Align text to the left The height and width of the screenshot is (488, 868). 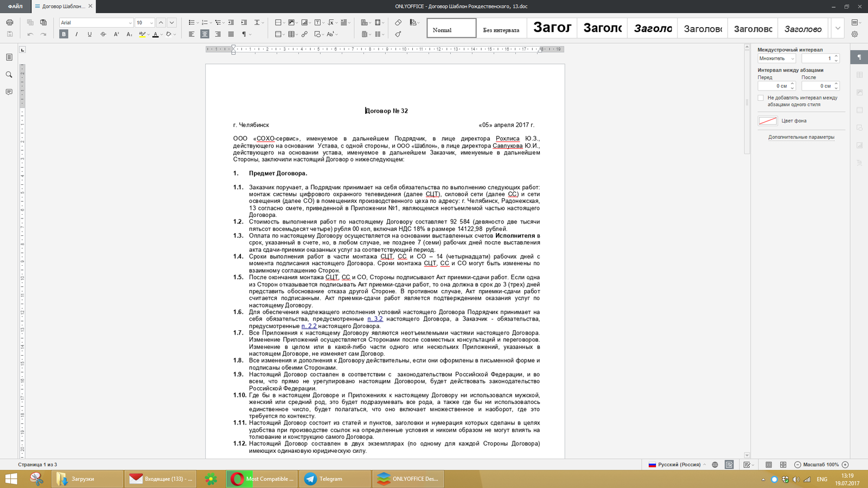[x=192, y=34]
